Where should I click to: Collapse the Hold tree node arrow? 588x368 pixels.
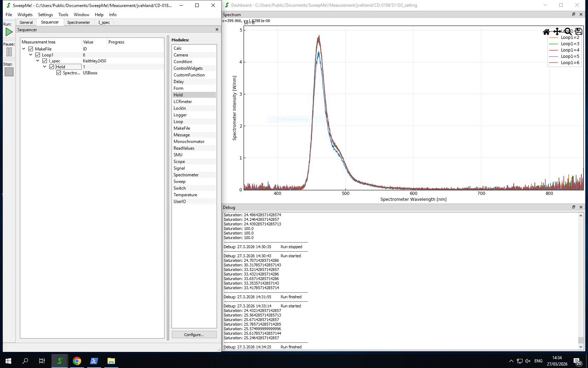[x=45, y=67]
